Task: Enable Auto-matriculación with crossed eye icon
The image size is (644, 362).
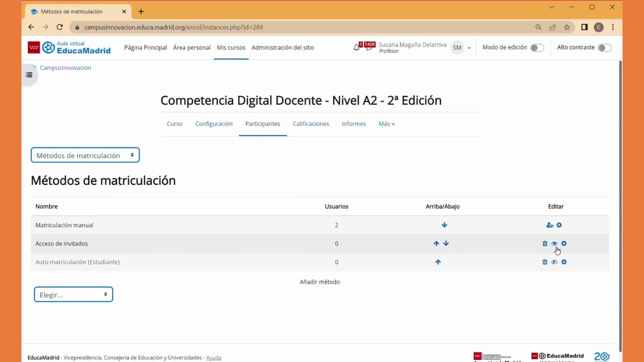Action: click(x=554, y=262)
